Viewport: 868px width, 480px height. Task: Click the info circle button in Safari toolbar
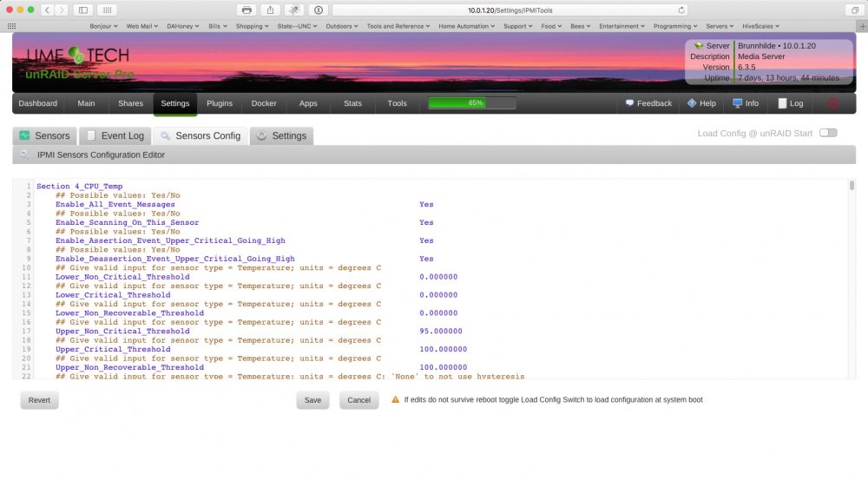pyautogui.click(x=319, y=10)
